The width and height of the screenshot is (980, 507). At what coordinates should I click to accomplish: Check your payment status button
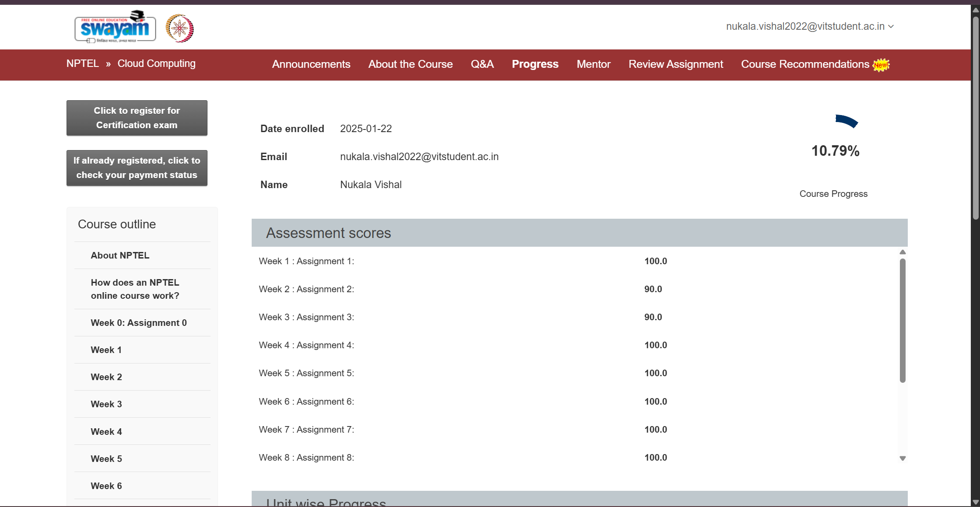click(137, 168)
